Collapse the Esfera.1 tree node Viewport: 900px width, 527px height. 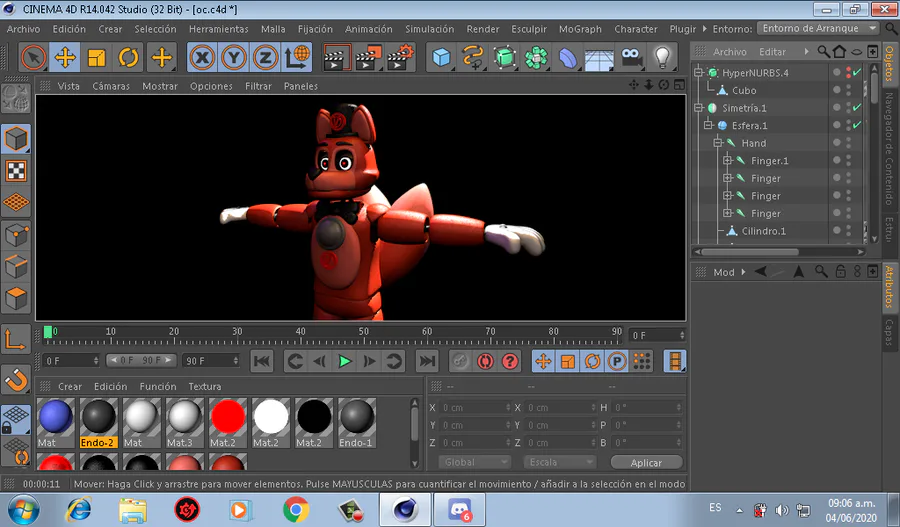click(708, 125)
